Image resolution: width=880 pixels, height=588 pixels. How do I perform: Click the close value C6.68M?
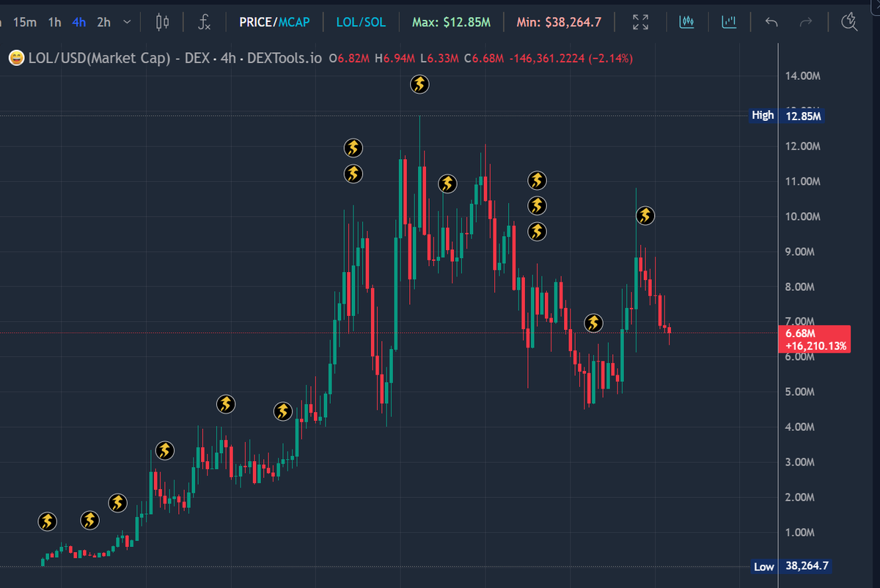(x=485, y=57)
